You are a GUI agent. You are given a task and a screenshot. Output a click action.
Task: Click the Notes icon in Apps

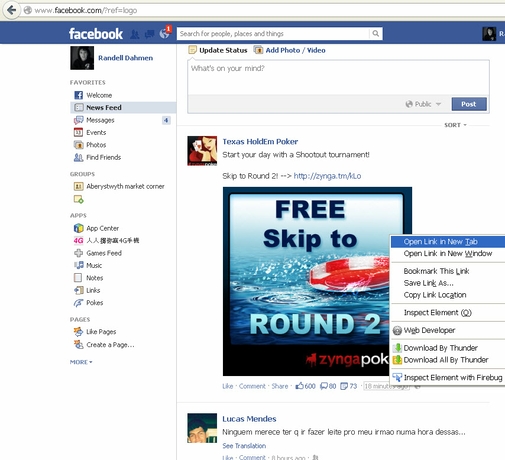(78, 278)
